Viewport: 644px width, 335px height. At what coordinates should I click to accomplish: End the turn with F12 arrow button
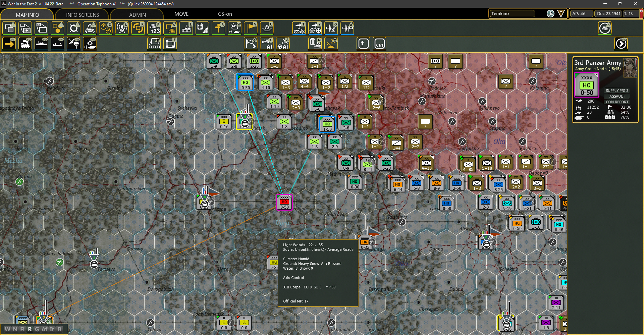pyautogui.click(x=621, y=44)
